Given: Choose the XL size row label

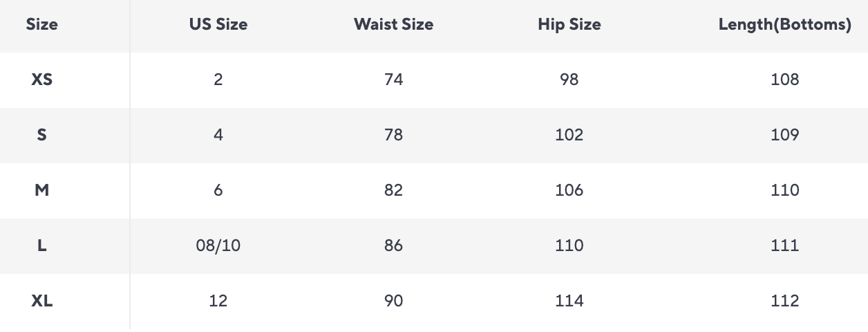Looking at the screenshot, I should point(41,301).
